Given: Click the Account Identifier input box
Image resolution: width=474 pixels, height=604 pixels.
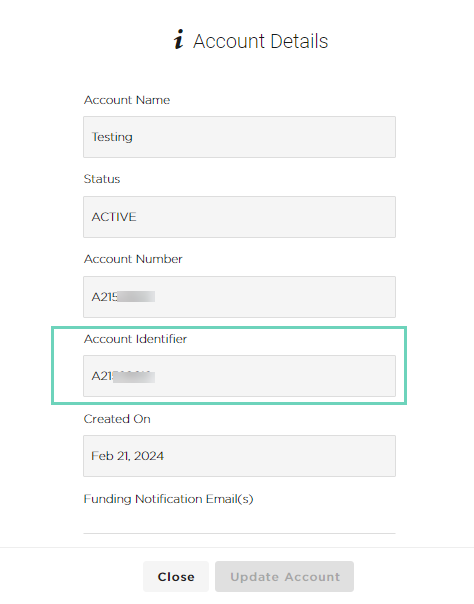Looking at the screenshot, I should pos(240,376).
